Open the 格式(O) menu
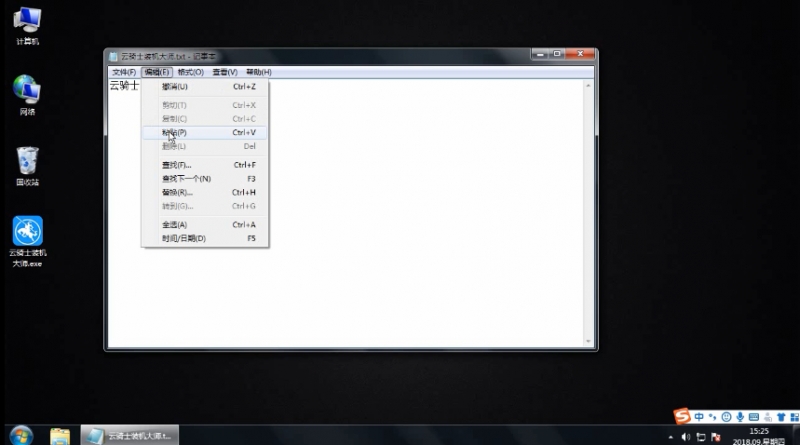This screenshot has width=800, height=445. [x=190, y=72]
